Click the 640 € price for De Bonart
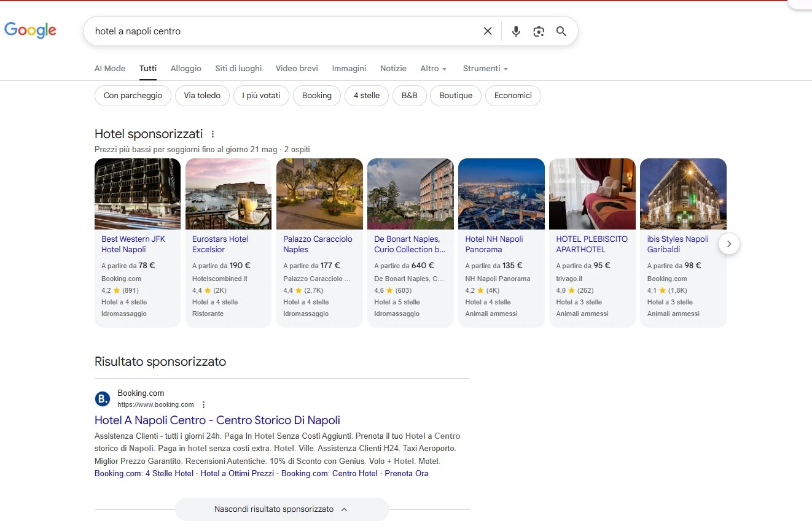 pos(423,266)
